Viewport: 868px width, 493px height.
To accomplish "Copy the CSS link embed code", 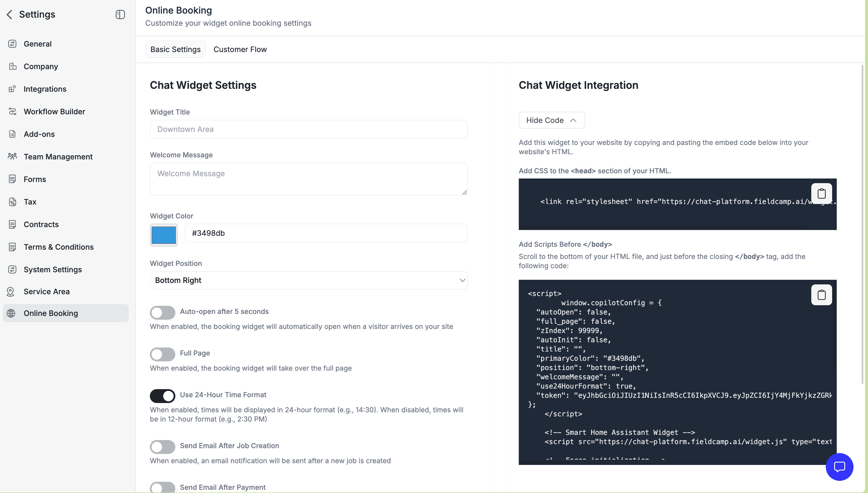I will (x=821, y=194).
